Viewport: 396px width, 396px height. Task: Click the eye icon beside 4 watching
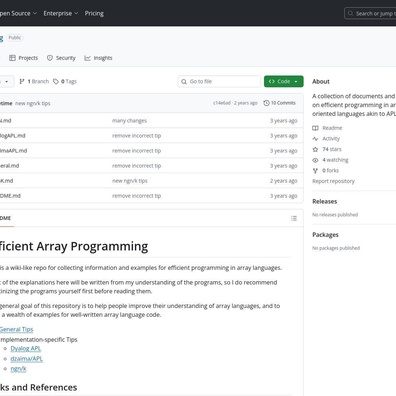click(x=315, y=160)
